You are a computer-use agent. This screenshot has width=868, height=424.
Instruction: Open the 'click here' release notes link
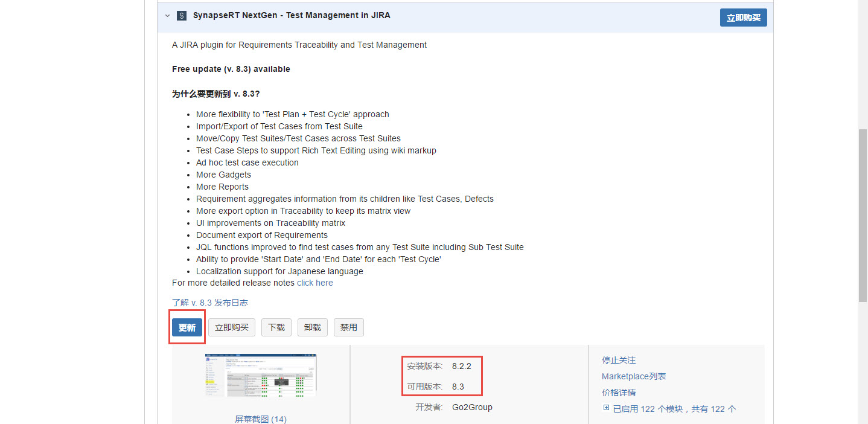(314, 283)
